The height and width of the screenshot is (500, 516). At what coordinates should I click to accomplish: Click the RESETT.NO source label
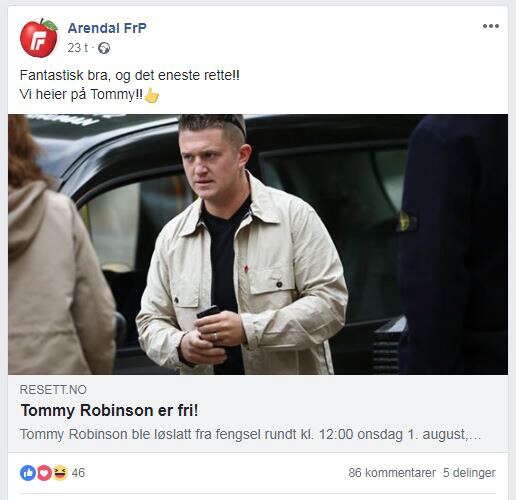pos(53,390)
